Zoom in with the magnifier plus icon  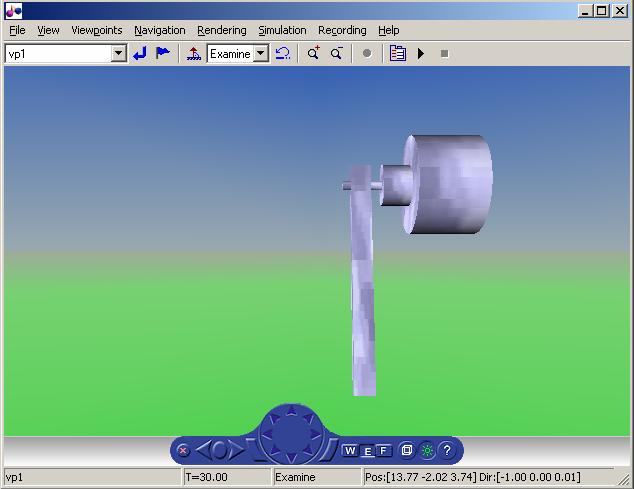pyautogui.click(x=313, y=53)
